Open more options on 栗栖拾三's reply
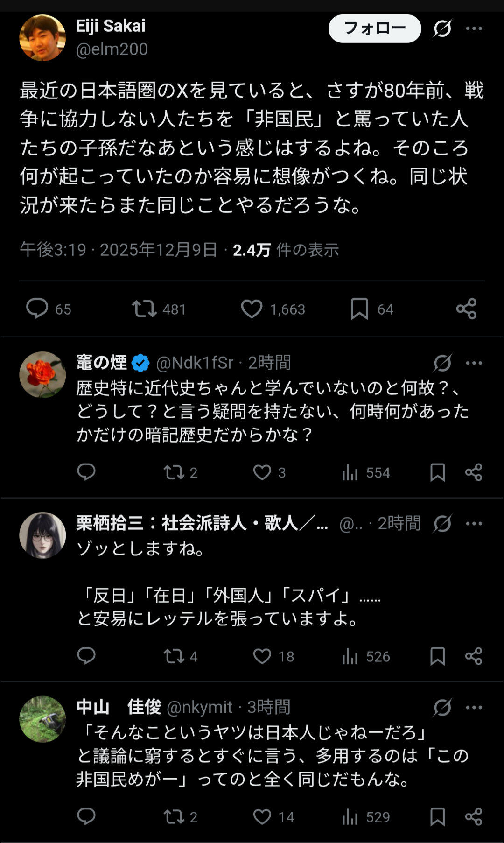 [x=474, y=523]
